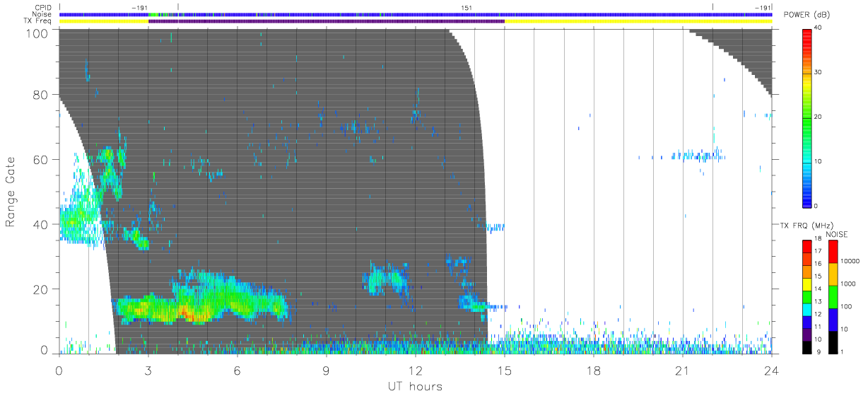Screen dimensions: 868x401
Task: Click the "18" label on TX FRQ scale
Action: [819, 240]
